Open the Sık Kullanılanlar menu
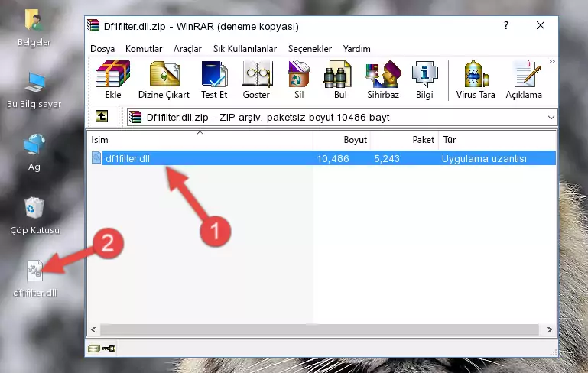Image resolution: width=588 pixels, height=373 pixels. [245, 49]
